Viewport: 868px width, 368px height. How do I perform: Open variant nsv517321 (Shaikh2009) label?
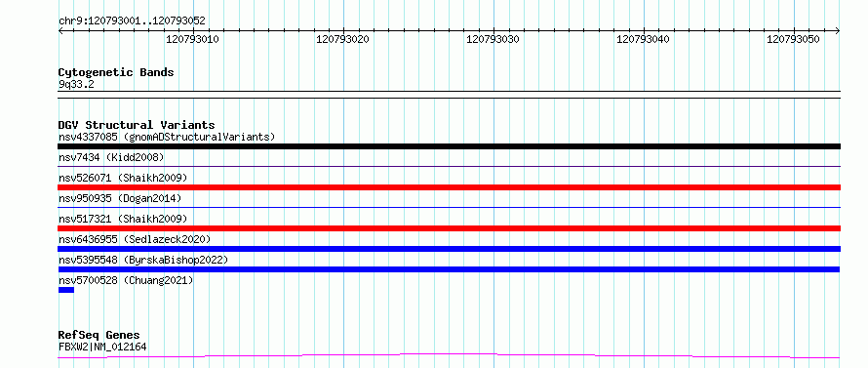pyautogui.click(x=123, y=219)
